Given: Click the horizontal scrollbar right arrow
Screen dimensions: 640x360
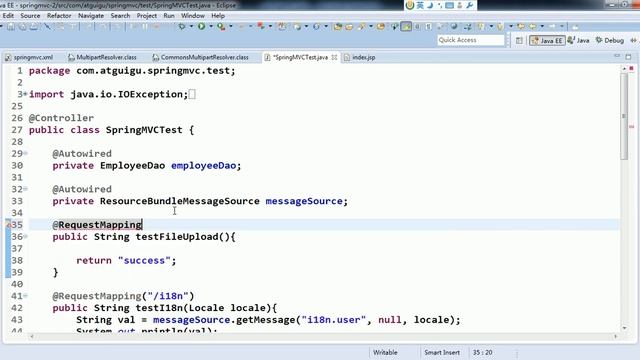Looking at the screenshot, I should (x=616, y=336).
